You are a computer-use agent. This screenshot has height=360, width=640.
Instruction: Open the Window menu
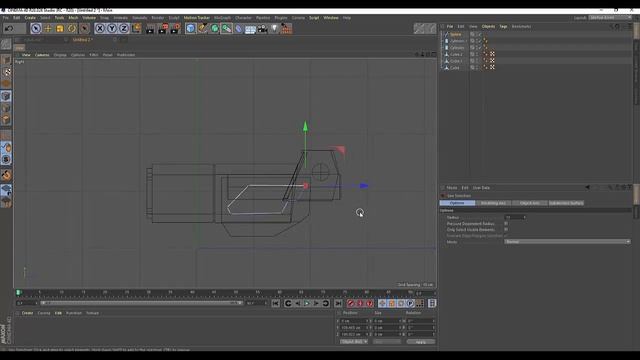pyautogui.click(x=331, y=18)
